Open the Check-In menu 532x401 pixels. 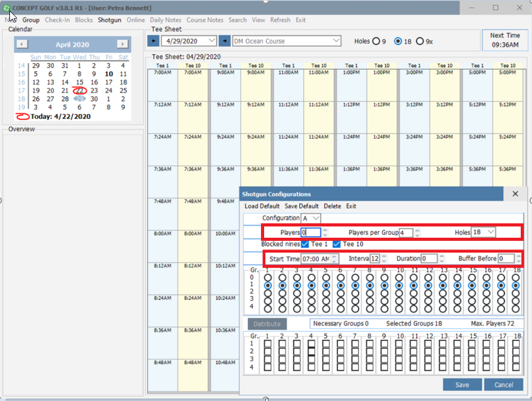pyautogui.click(x=57, y=20)
